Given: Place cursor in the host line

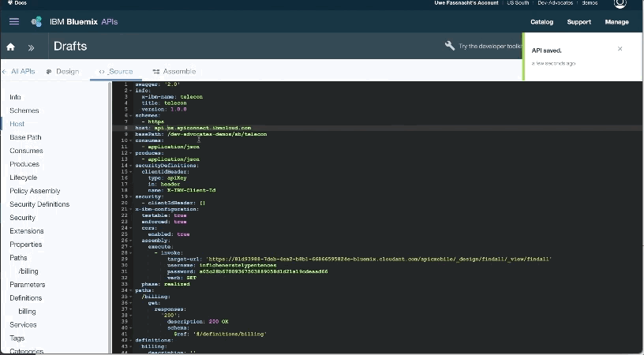Looking at the screenshot, I should pos(193,128).
